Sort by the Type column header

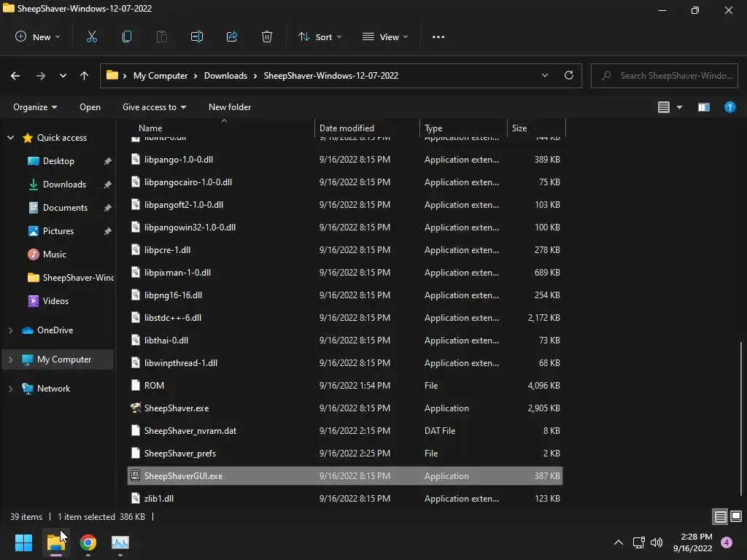[433, 128]
